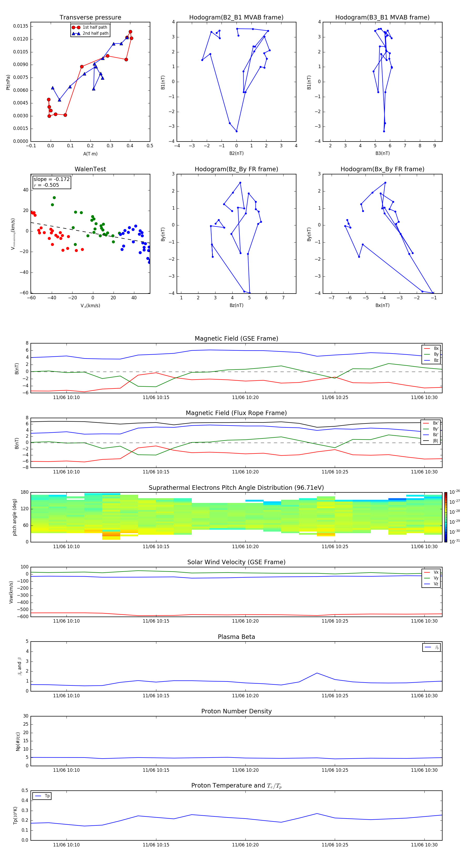Viewport: 473px width, 868px height.
Task: Click the "Transverse pressure" plot title
Action: click(90, 18)
